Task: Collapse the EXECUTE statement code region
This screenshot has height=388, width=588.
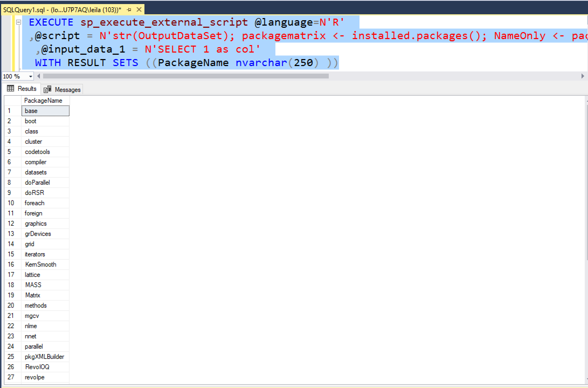Action: (18, 22)
